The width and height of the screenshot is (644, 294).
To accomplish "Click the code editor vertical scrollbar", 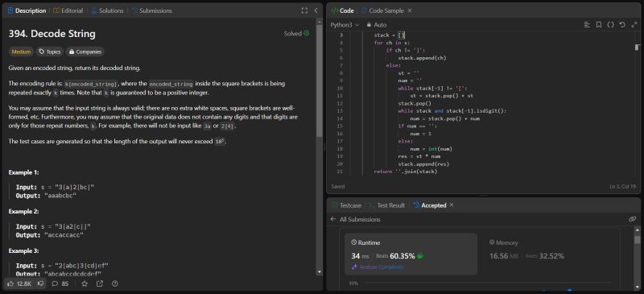I will tap(638, 48).
